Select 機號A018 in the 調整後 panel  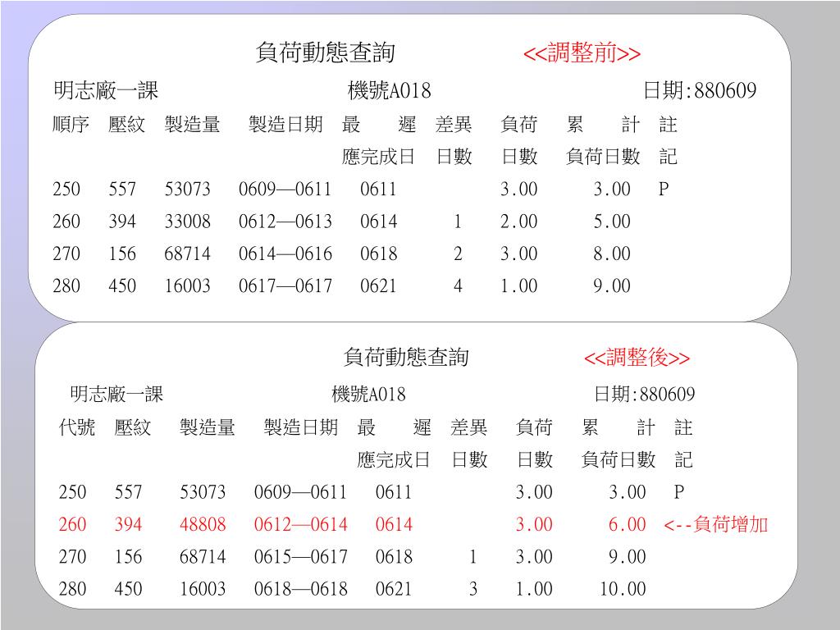pyautogui.click(x=368, y=395)
